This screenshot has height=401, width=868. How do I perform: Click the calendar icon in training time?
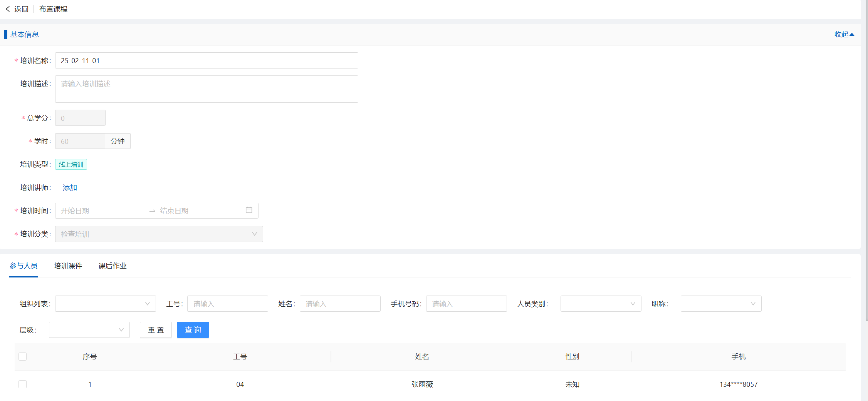[x=249, y=210]
